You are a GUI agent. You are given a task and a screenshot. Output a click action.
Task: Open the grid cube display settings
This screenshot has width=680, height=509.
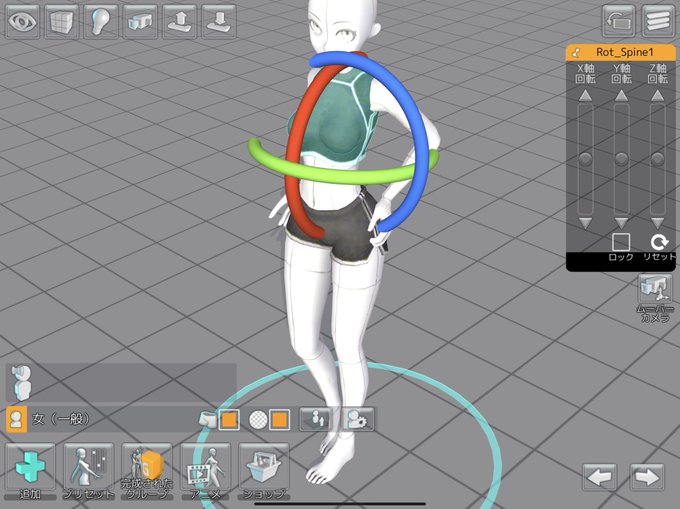(x=62, y=21)
